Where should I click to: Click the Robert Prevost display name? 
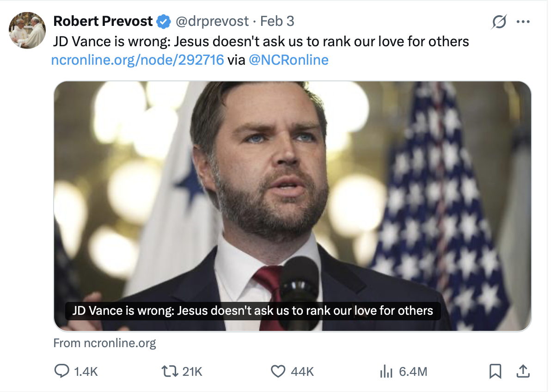point(103,21)
